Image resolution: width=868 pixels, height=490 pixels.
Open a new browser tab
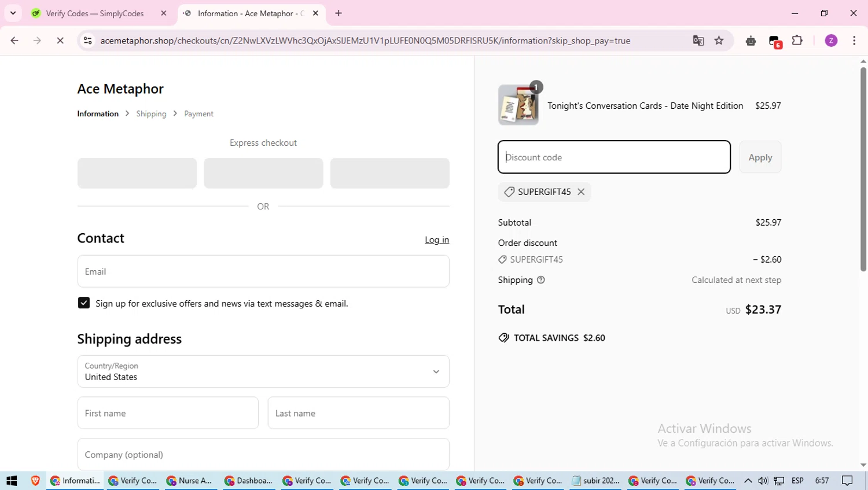(x=339, y=13)
